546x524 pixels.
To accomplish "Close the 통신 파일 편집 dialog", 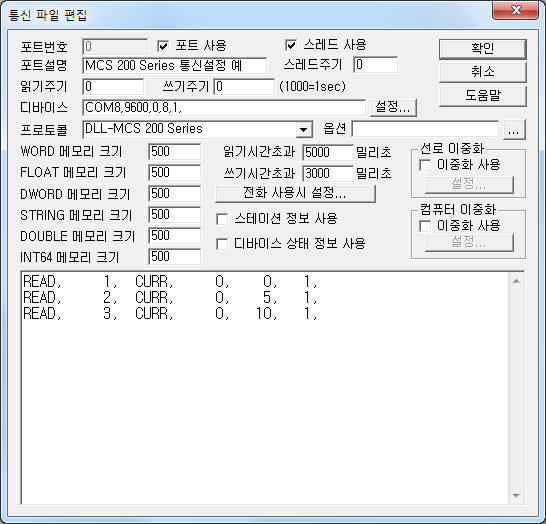I will click(516, 11).
